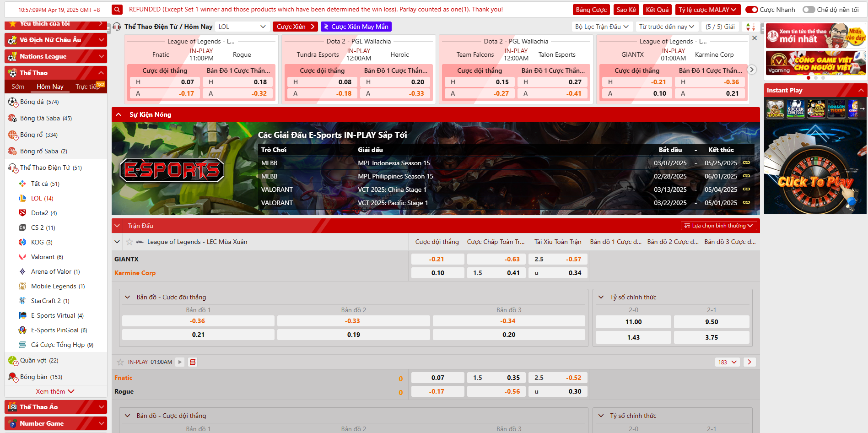
Task: Expand the Number Game menu
Action: (x=56, y=423)
